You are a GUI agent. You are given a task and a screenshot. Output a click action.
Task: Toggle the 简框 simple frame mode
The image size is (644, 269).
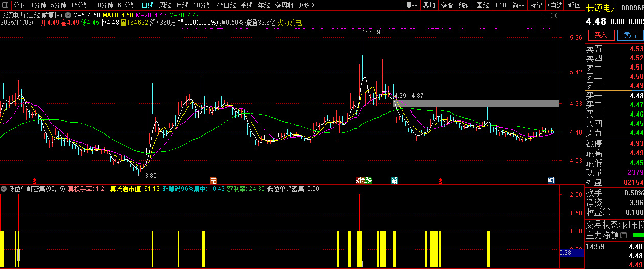click(x=518, y=5)
